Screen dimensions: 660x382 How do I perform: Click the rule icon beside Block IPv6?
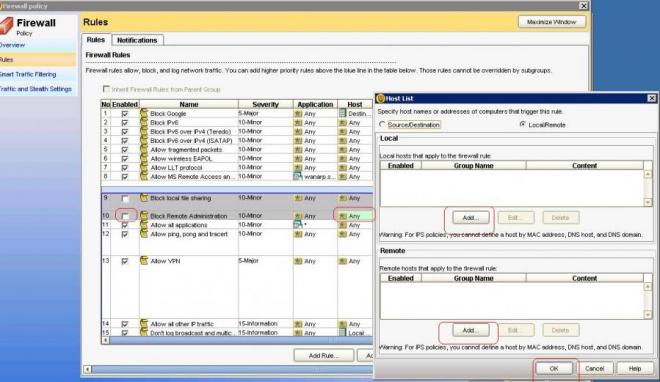(144, 122)
